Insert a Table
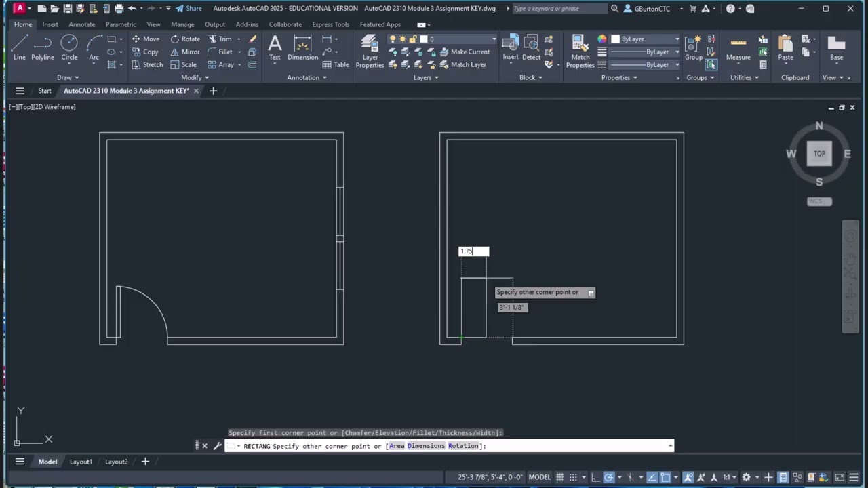 pos(336,64)
